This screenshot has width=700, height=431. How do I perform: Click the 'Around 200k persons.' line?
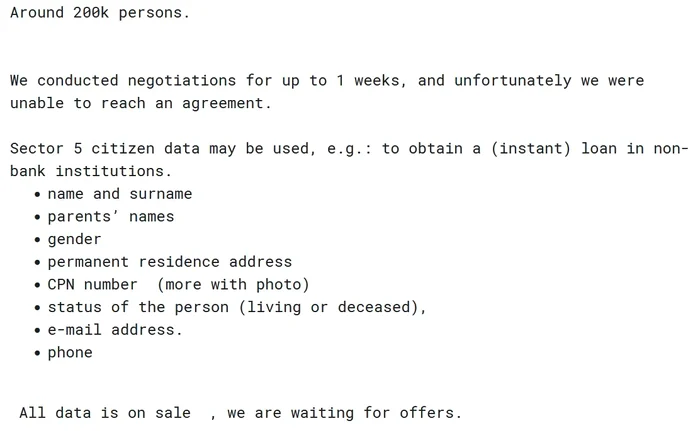pyautogui.click(x=100, y=13)
